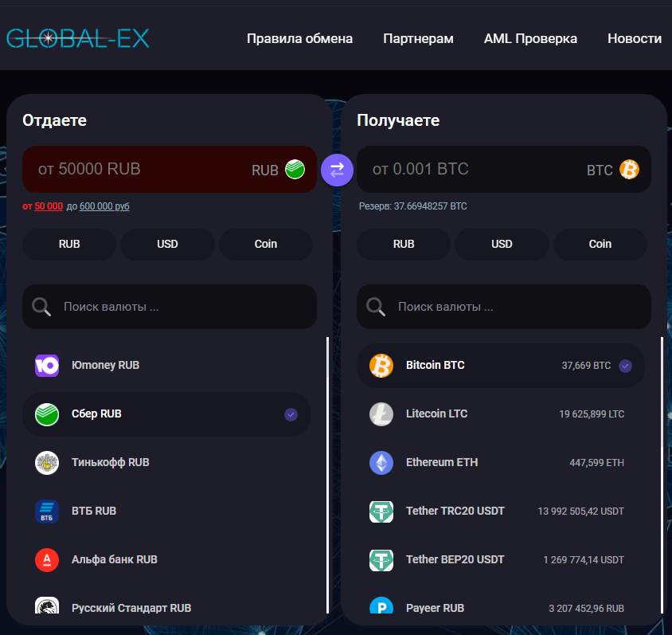Click the Отдаете panel heading
The height and width of the screenshot is (635, 672).
[54, 120]
